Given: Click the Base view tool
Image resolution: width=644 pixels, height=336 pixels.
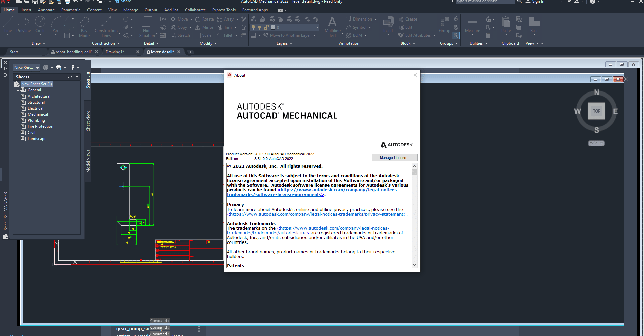Looking at the screenshot, I should point(534,25).
